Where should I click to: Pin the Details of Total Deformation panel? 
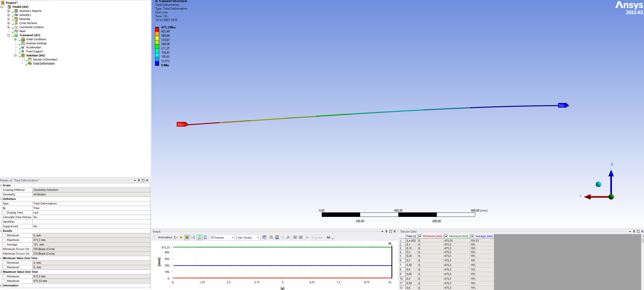pos(139,180)
